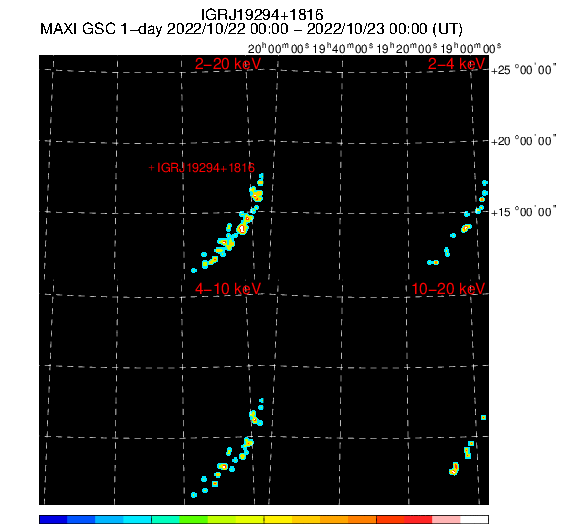Viewport: 570px width, 525px height.
Task: Click the +15°00'00" declination label
Action: point(524,212)
